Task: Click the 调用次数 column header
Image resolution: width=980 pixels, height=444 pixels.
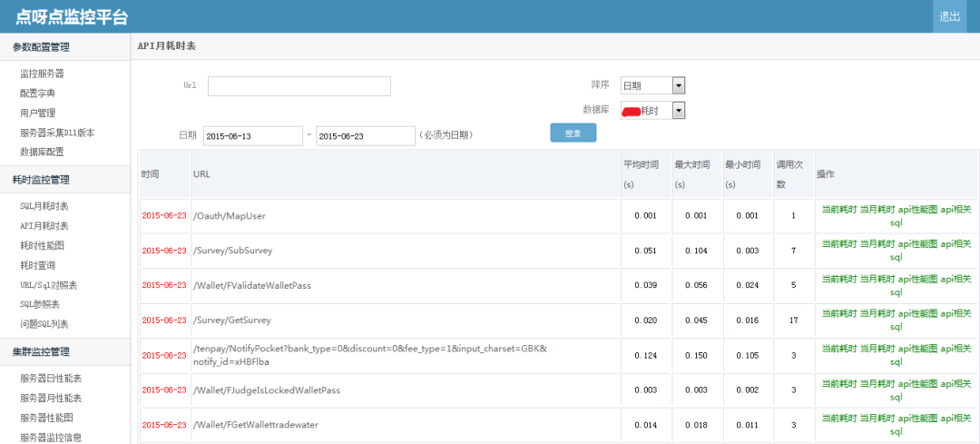Action: coord(793,174)
